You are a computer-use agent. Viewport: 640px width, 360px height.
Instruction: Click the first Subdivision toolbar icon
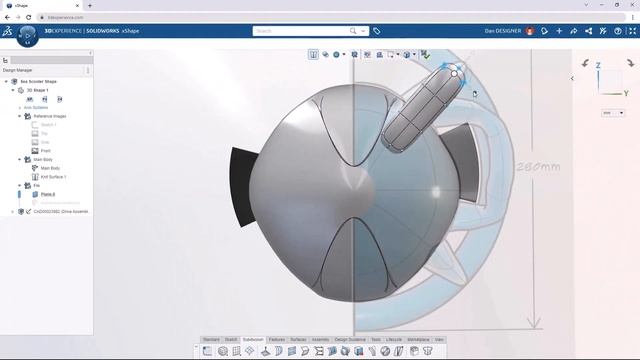[x=207, y=351]
